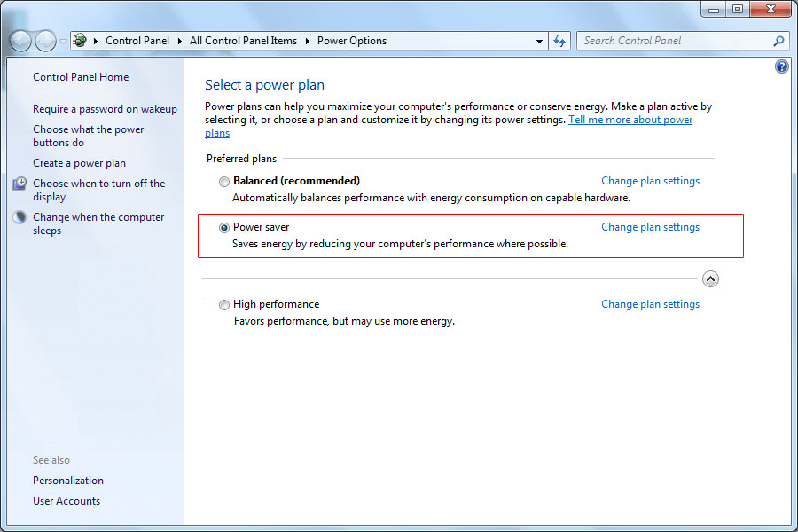Click the Search Control Panel input field
The width and height of the screenshot is (798, 532).
click(x=674, y=41)
